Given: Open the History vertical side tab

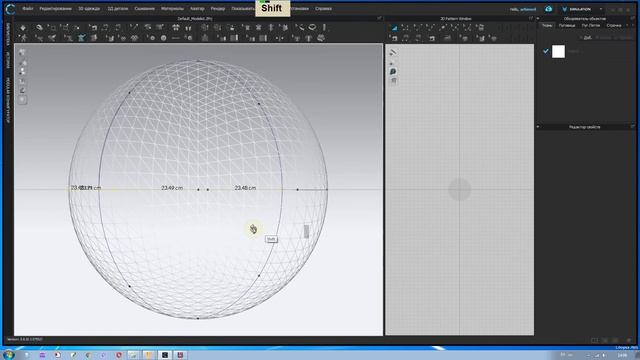Looking at the screenshot, I should pos(8,60).
